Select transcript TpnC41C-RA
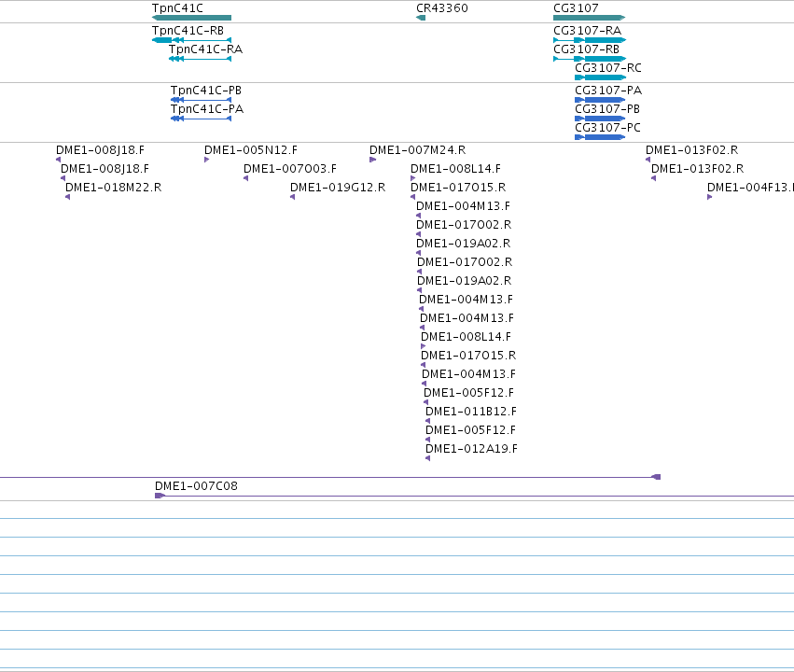794x672 pixels. pyautogui.click(x=205, y=49)
